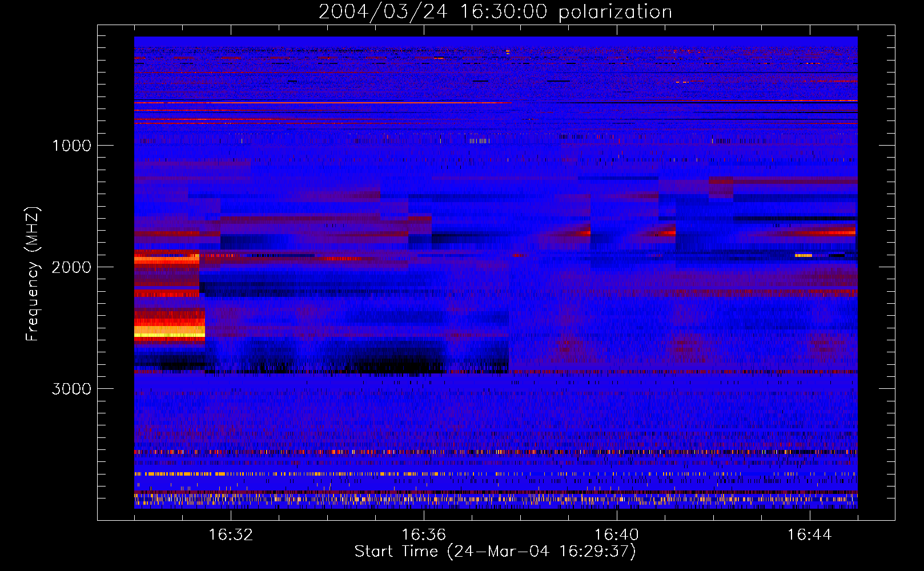Click the 'Frequency (MHZ)' axis title

pos(32,274)
